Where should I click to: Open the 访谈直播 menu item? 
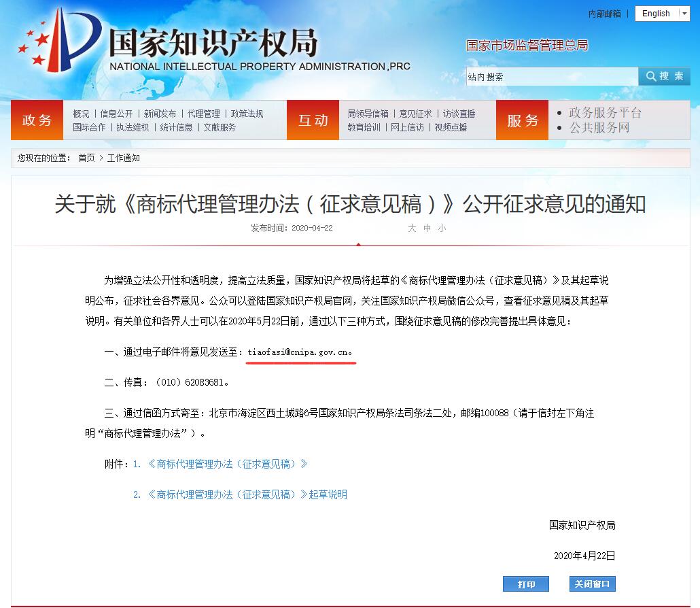click(459, 114)
